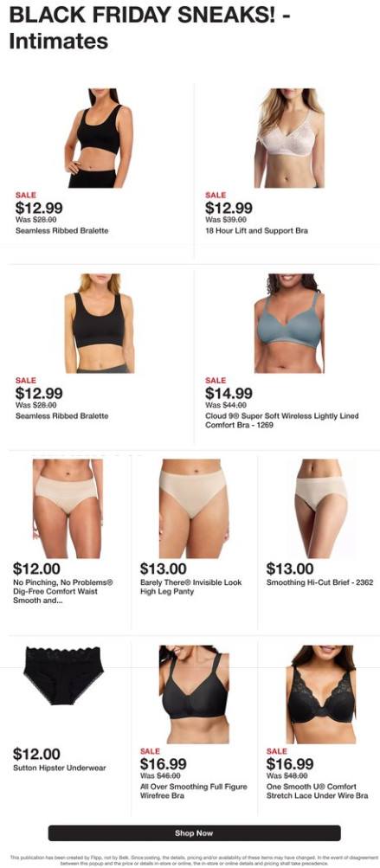Open the 18 Hour Lift and Support Bra photo

(x=289, y=138)
